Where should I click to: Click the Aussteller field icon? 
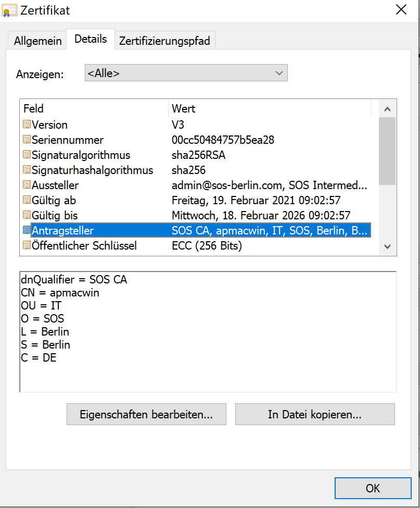[27, 185]
